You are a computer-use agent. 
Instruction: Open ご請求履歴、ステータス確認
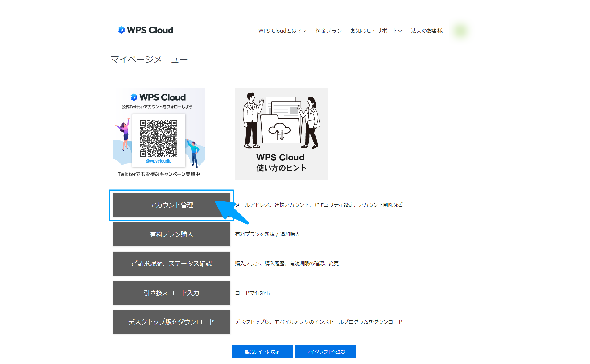(171, 264)
